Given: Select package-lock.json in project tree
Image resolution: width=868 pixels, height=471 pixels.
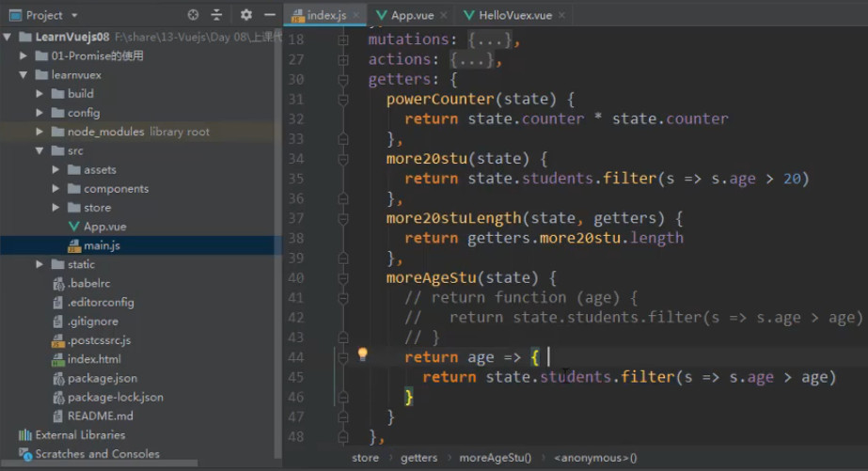Looking at the screenshot, I should coord(115,397).
